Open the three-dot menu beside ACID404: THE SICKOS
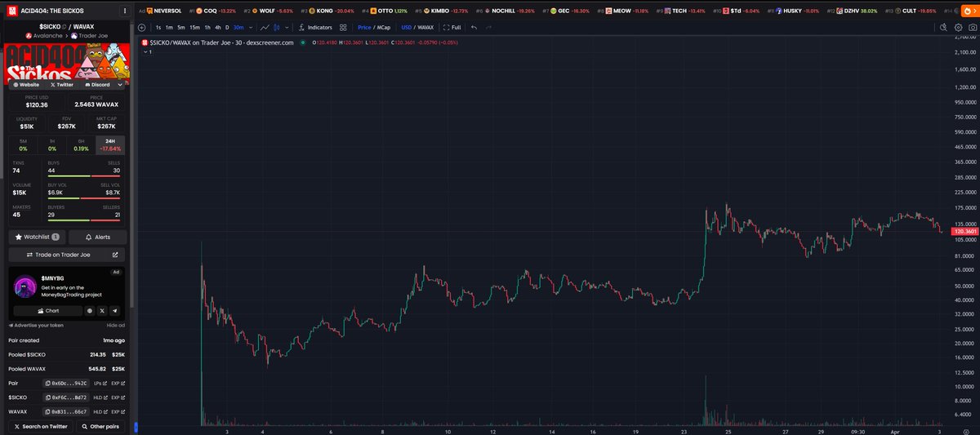Screen dimensions: 980x435 pyautogui.click(x=124, y=11)
